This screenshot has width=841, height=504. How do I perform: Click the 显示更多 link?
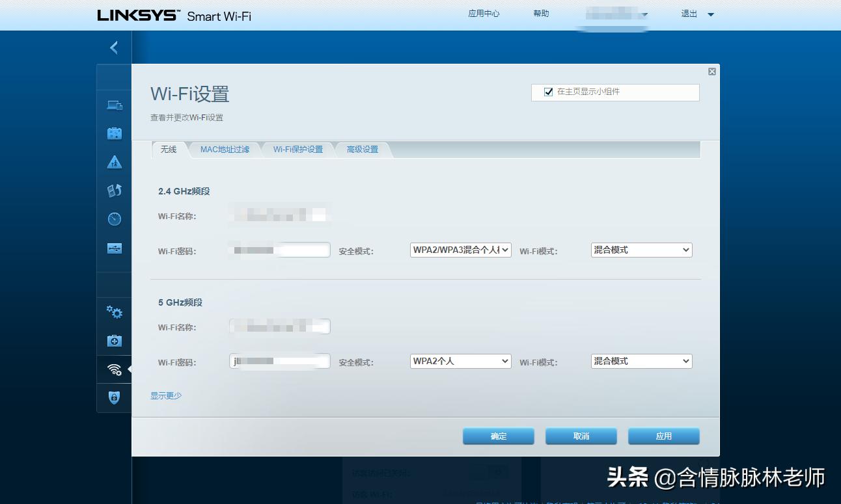click(x=165, y=395)
